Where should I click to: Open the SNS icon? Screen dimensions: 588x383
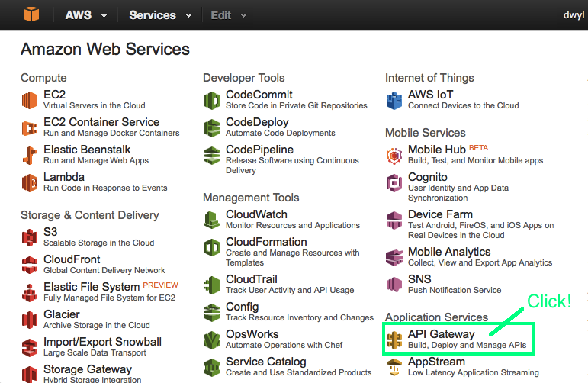tap(394, 285)
